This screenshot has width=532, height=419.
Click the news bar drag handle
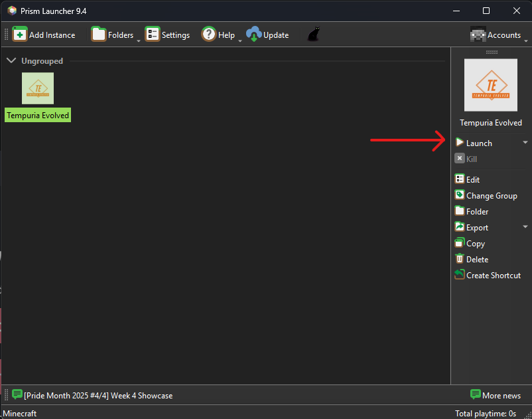coord(6,395)
